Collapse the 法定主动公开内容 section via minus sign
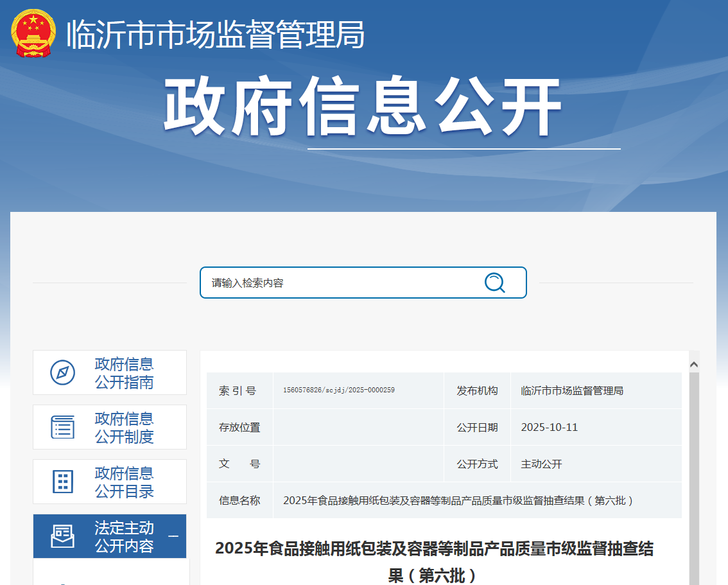 tap(173, 537)
